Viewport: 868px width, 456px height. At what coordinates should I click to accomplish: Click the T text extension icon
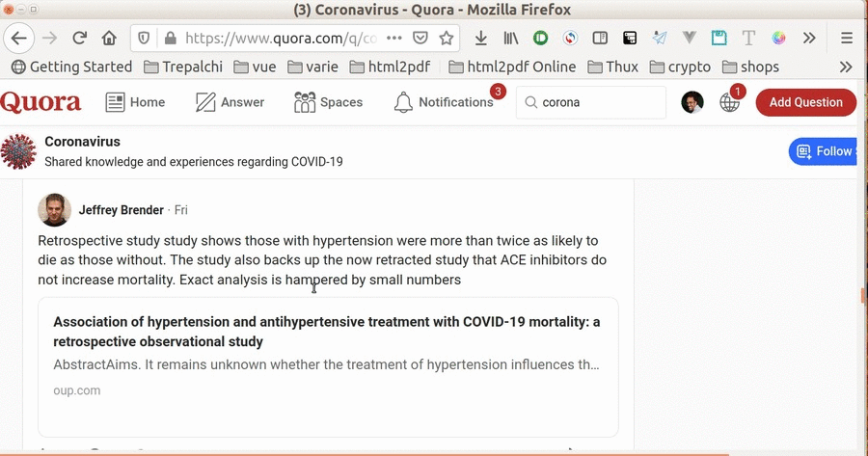coord(748,38)
